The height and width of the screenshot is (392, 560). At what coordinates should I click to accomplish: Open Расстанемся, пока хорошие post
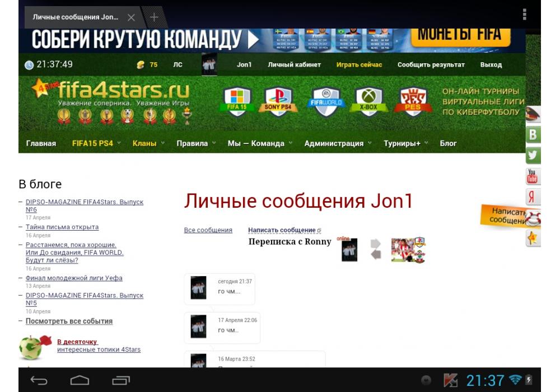click(74, 253)
